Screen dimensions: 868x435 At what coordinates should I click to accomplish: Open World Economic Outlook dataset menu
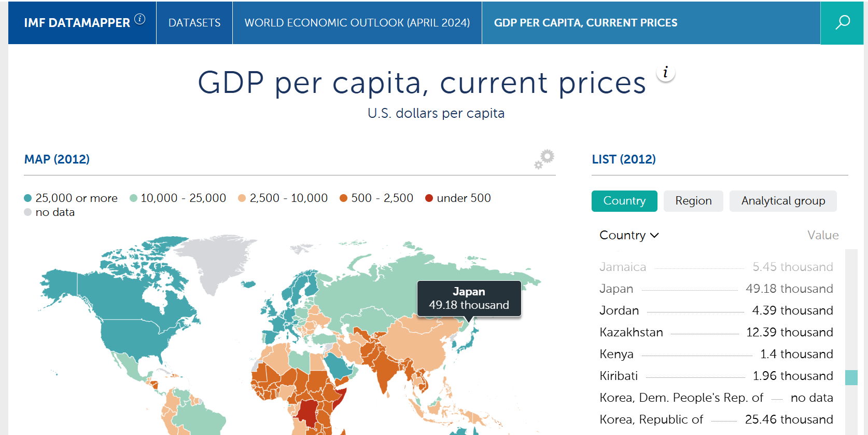click(357, 23)
